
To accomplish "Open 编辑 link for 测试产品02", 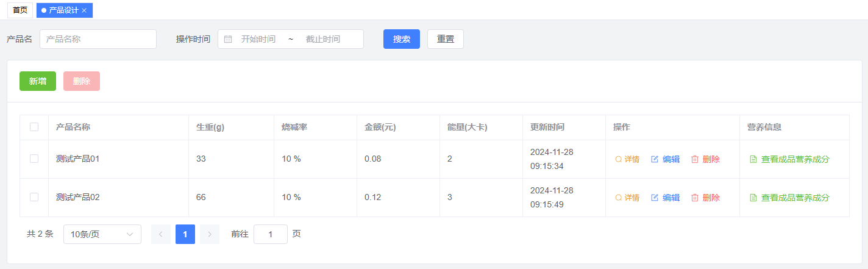I will (666, 198).
